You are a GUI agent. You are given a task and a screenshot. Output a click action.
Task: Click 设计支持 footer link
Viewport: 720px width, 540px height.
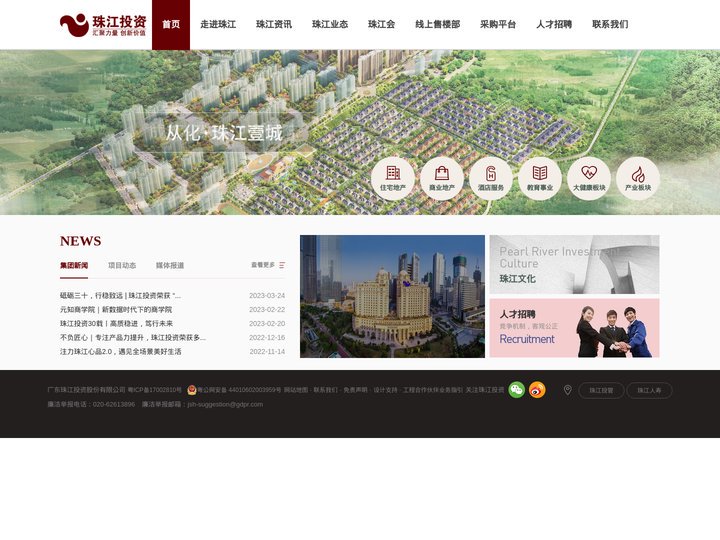point(385,390)
